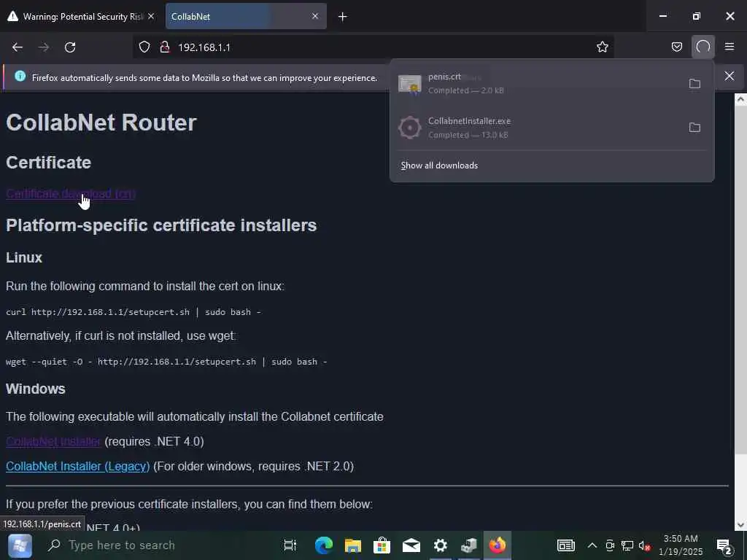Open the clock showing 3:50 AM
Image resolution: width=747 pixels, height=560 pixels.
click(681, 545)
